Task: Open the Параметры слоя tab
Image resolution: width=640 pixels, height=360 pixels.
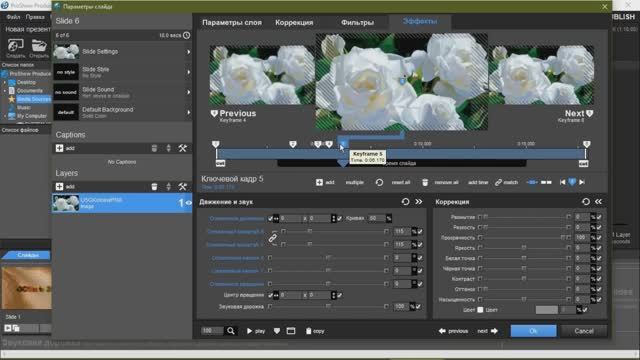Action: (232, 23)
